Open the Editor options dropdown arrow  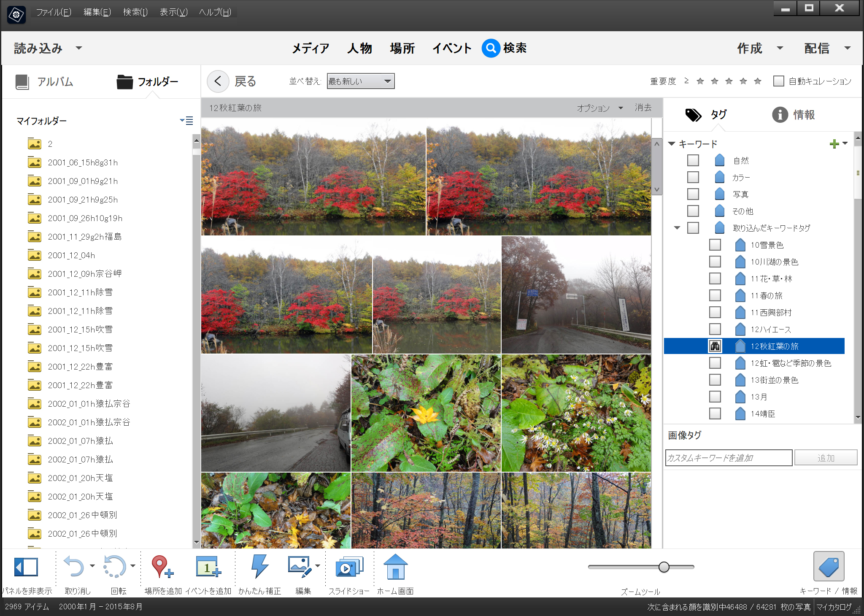point(317,566)
